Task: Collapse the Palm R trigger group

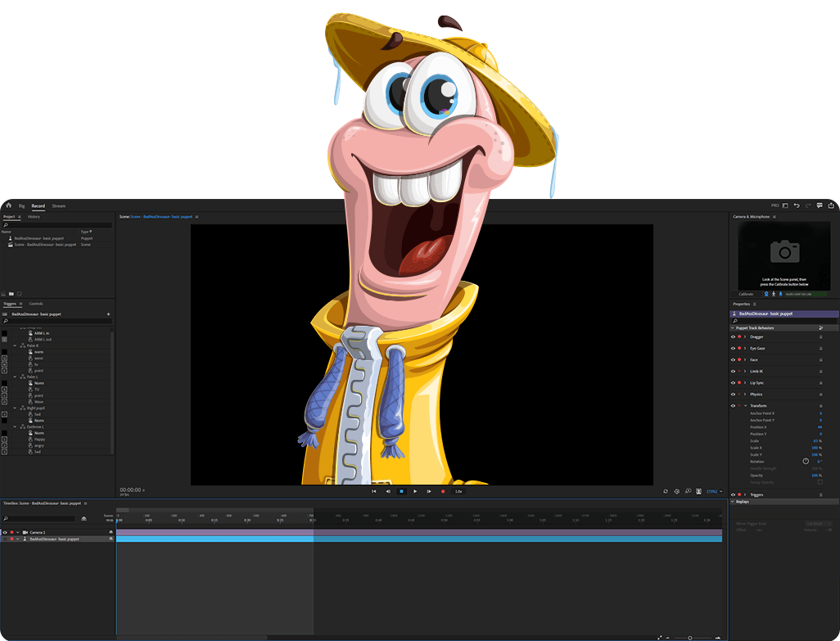Action: pos(15,345)
